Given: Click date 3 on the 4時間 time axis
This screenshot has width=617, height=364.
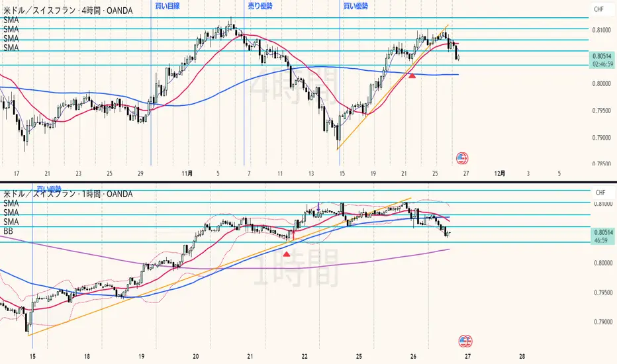Looking at the screenshot, I should tap(528, 173).
